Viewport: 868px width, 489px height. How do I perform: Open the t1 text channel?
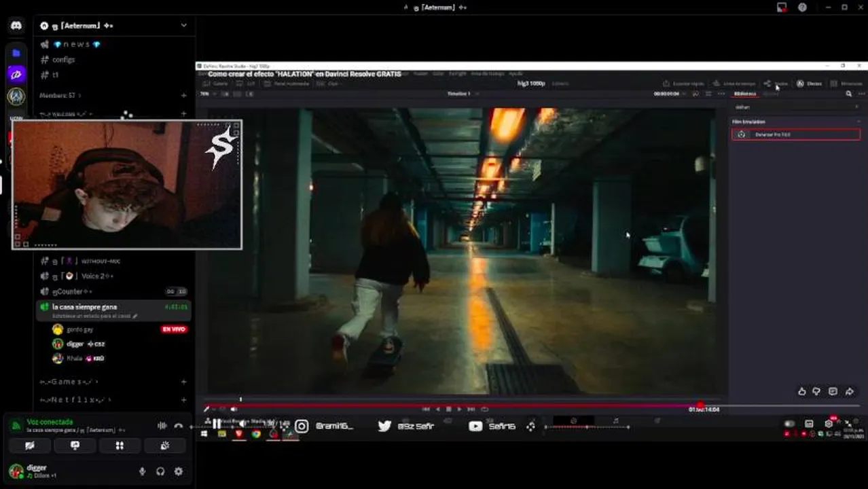(x=56, y=75)
